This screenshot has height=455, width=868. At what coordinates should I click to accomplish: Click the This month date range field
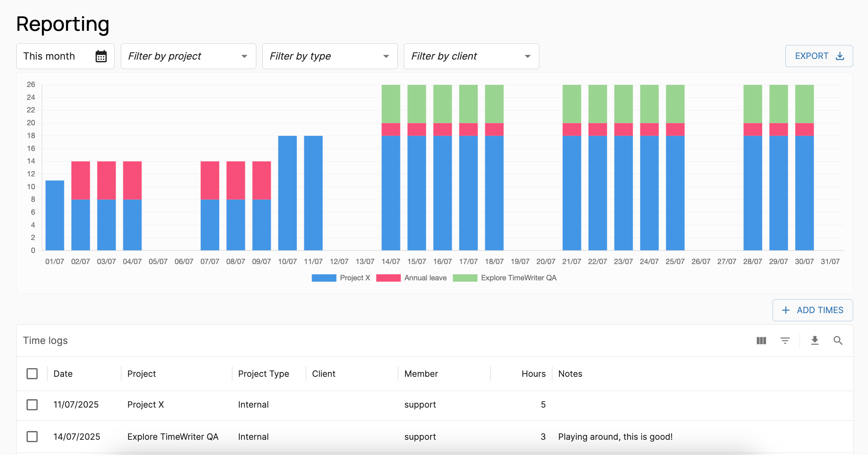[49, 56]
